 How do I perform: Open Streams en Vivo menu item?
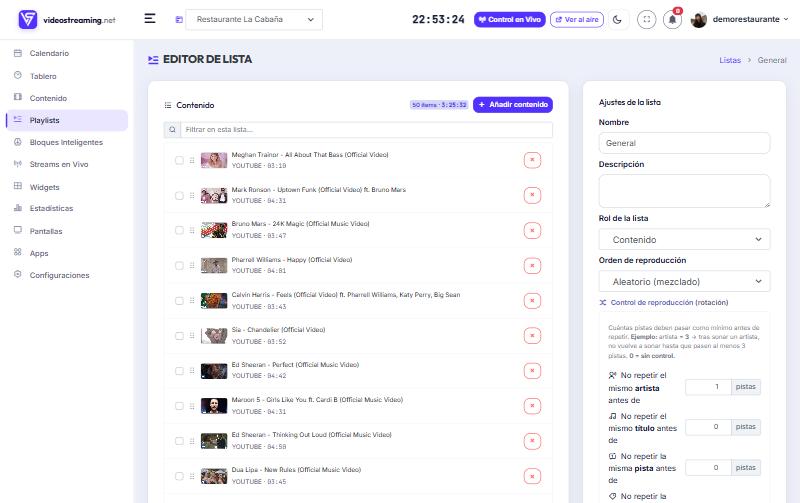pyautogui.click(x=59, y=164)
